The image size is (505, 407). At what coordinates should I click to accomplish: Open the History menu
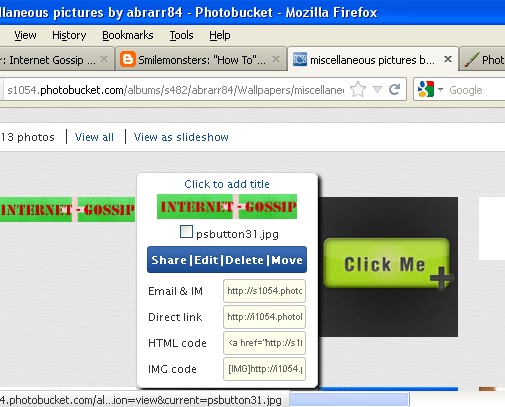click(x=69, y=35)
